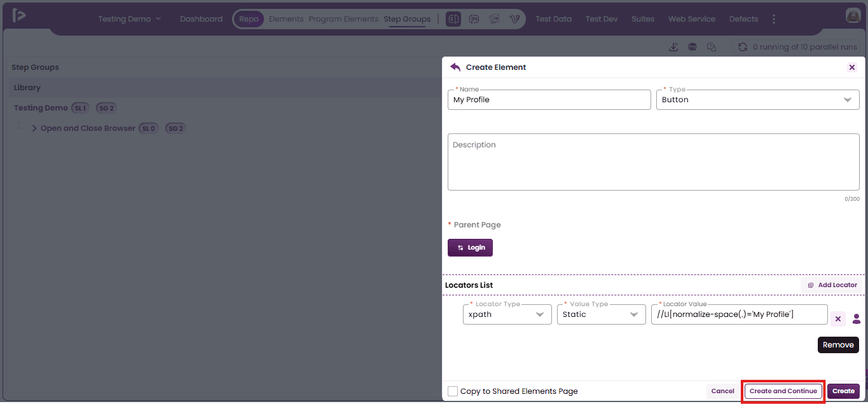Close the Create Element panel

852,67
